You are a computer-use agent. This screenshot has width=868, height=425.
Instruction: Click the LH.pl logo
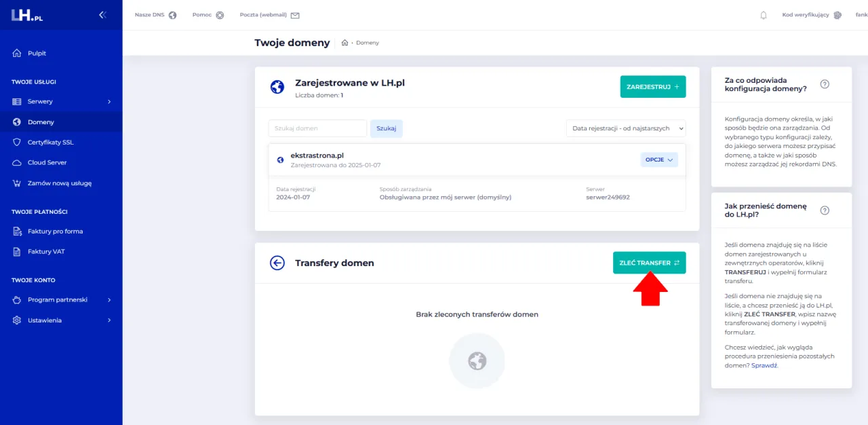point(27,15)
